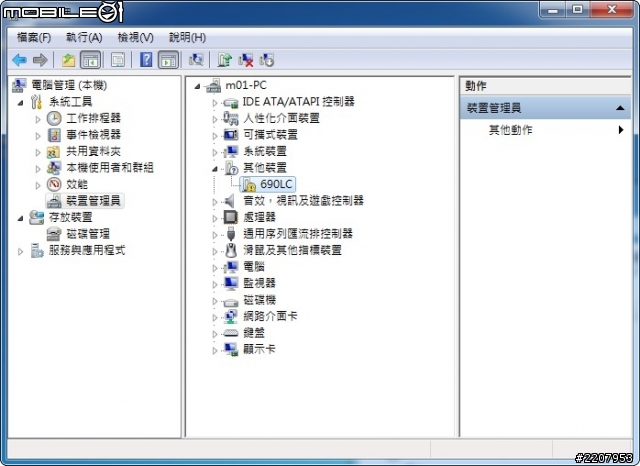Viewport: 640px width, 466px height.
Task: Select 磁碟管理 item
Action: (88, 234)
